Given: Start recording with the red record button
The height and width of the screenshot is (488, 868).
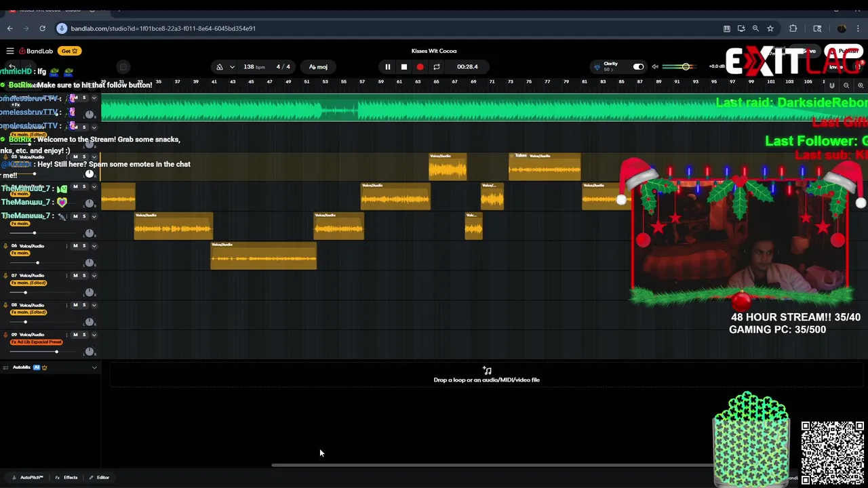Looking at the screenshot, I should pyautogui.click(x=420, y=66).
